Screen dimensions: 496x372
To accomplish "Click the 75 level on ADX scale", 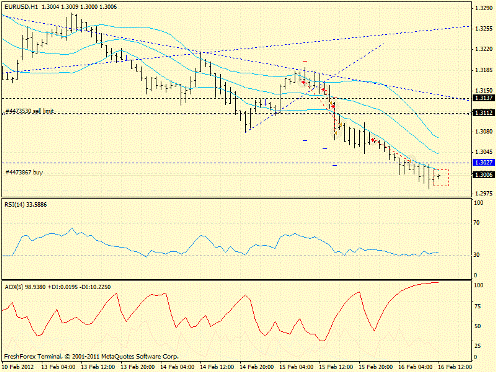I will pos(478,306).
